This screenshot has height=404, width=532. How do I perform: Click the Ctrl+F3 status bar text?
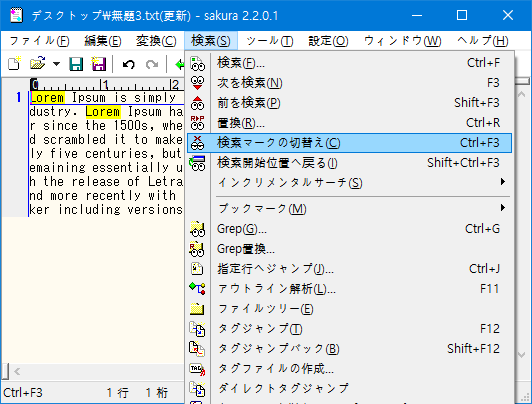click(x=23, y=393)
